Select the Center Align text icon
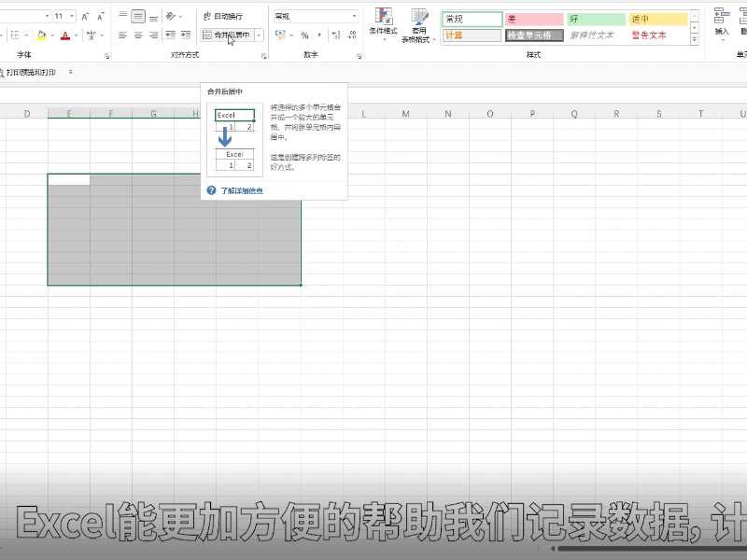The height and width of the screenshot is (560, 747). tap(136, 34)
